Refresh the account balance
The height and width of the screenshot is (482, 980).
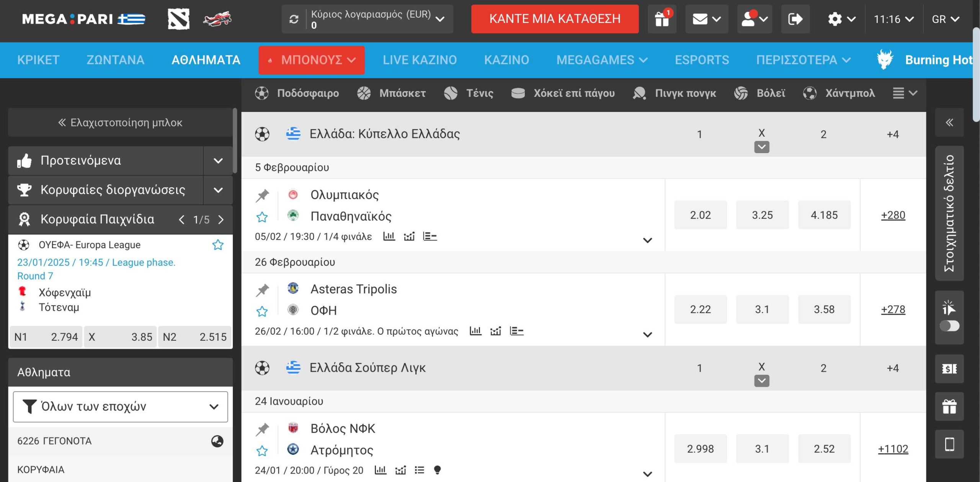294,19
